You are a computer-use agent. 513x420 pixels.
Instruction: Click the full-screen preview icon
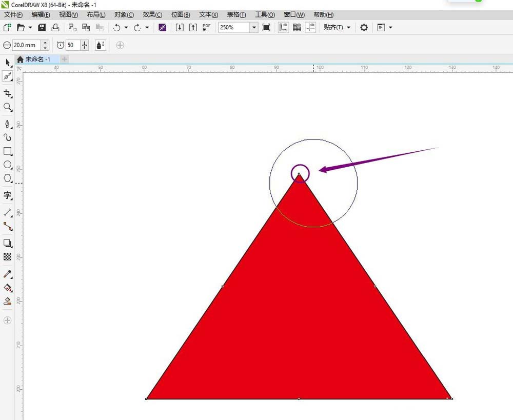point(266,28)
